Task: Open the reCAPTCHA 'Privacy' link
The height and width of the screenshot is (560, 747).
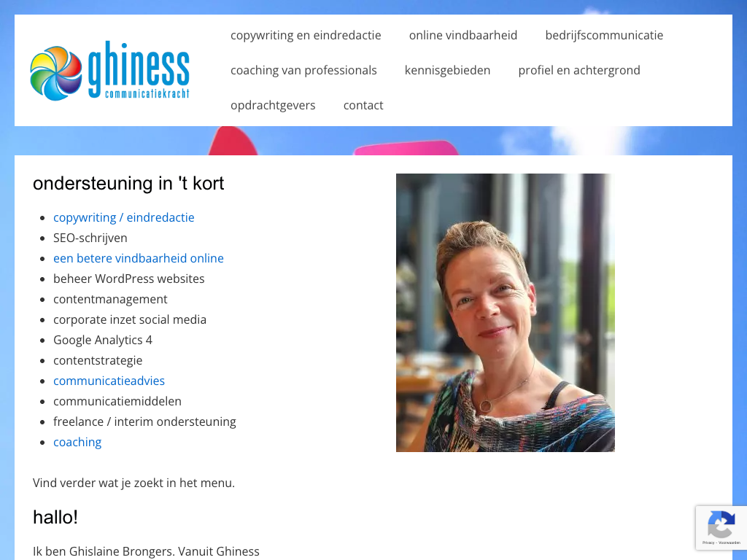Action: pos(708,542)
